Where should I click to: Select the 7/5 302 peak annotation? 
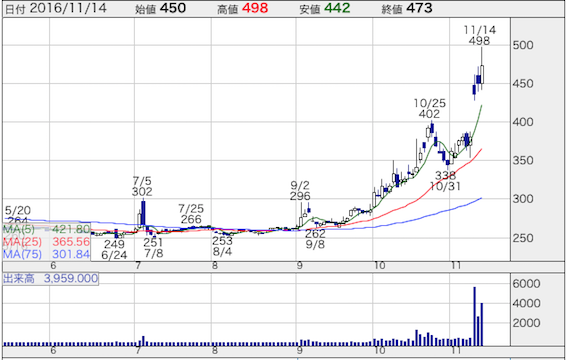point(142,186)
